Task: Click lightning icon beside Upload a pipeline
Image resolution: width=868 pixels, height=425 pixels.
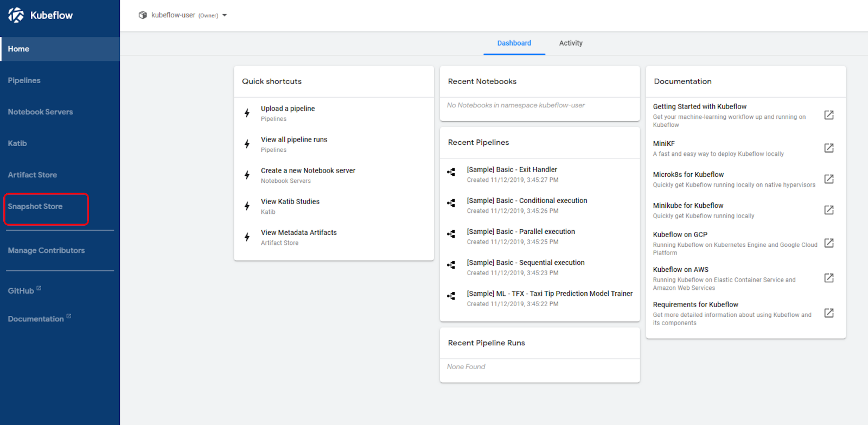Action: pyautogui.click(x=247, y=113)
